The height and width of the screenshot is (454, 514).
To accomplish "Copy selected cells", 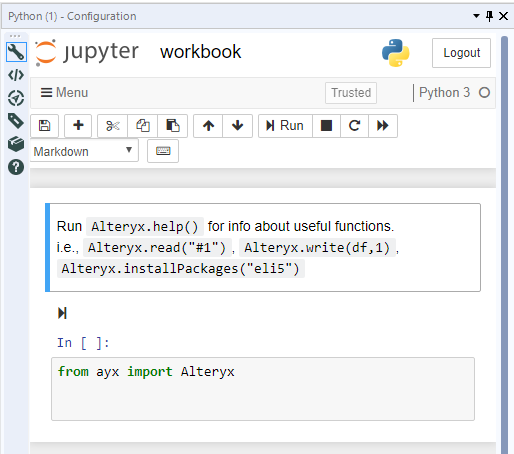I will coord(143,126).
